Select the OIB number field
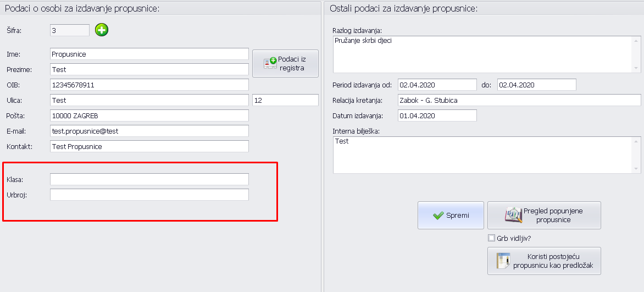Screen dimensions: 644x292 click(149, 85)
